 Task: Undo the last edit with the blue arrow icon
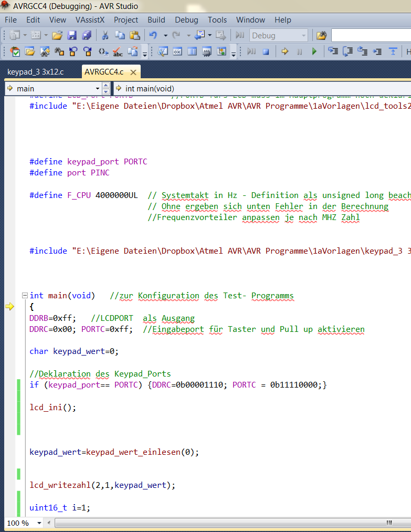153,35
